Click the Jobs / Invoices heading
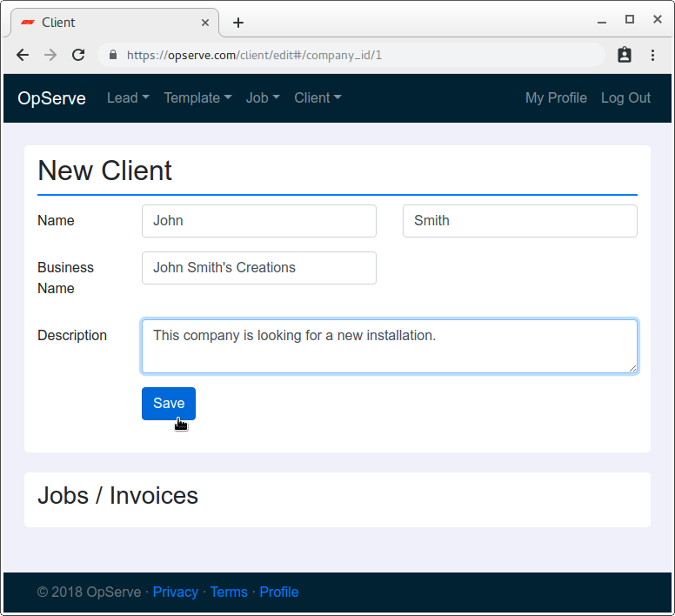 point(118,495)
